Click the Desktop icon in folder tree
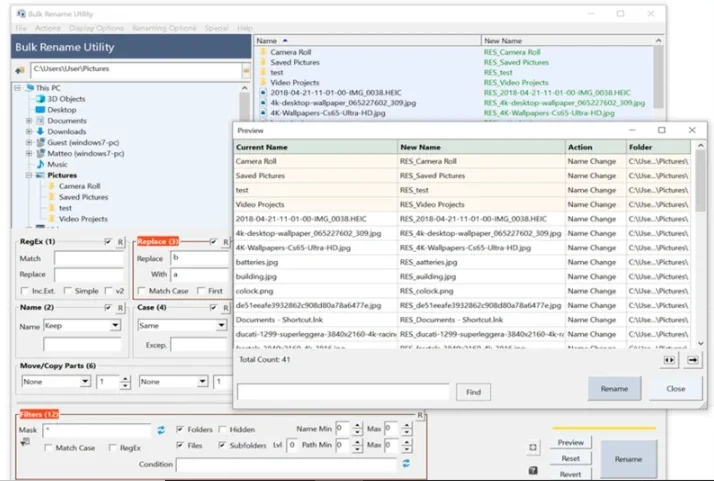This screenshot has height=481, width=714. point(40,110)
